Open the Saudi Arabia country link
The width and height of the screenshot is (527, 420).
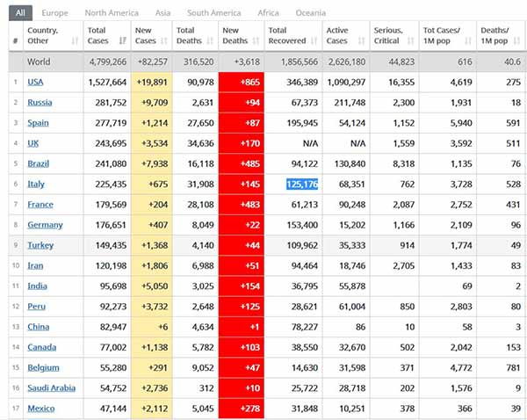tap(51, 387)
